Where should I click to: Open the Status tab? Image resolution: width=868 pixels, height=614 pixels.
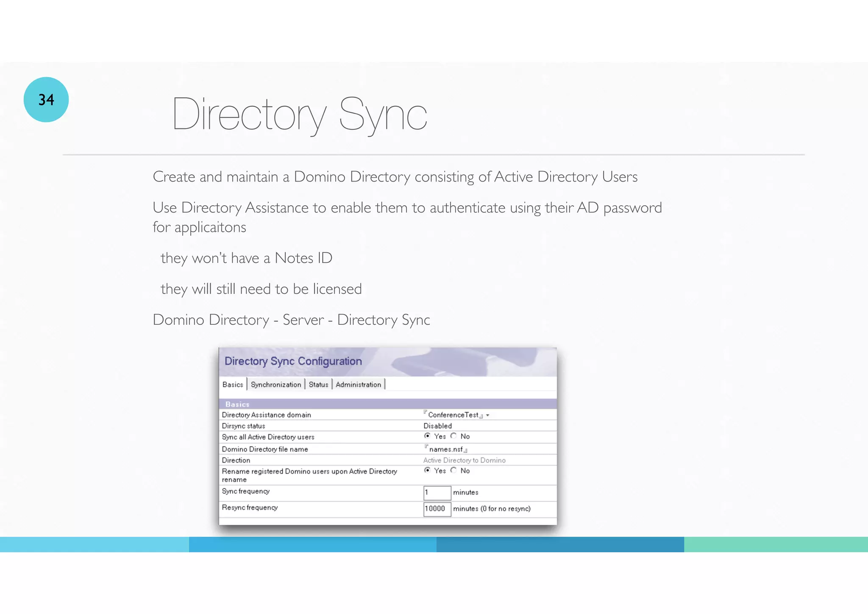318,384
